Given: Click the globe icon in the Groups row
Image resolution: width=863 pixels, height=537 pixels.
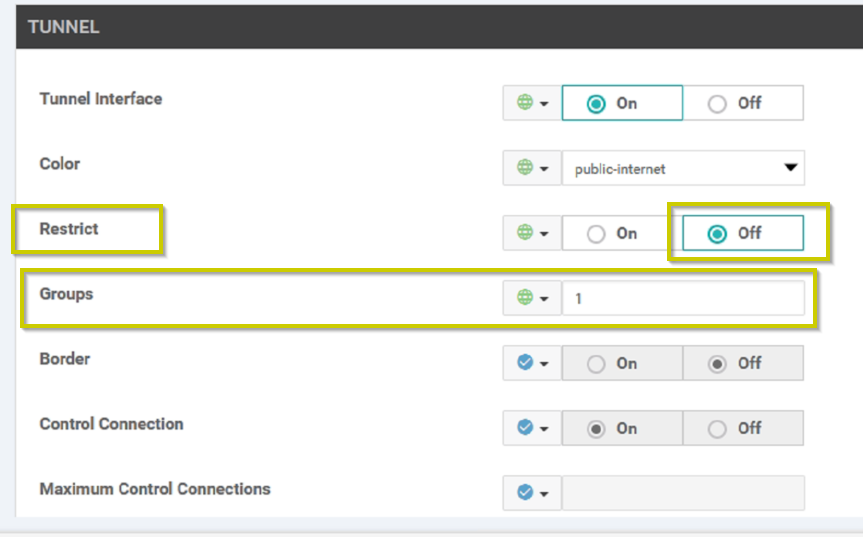Looking at the screenshot, I should point(525,297).
